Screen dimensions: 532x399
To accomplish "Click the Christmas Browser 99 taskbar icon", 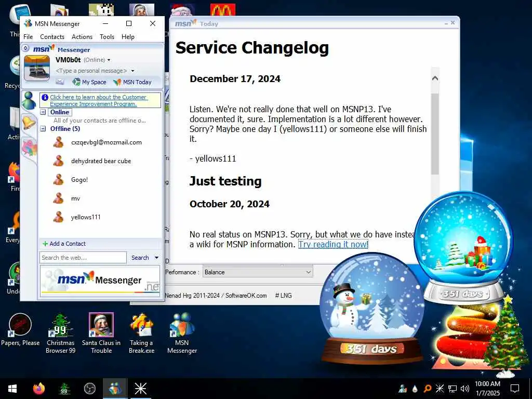I will (x=64, y=389).
